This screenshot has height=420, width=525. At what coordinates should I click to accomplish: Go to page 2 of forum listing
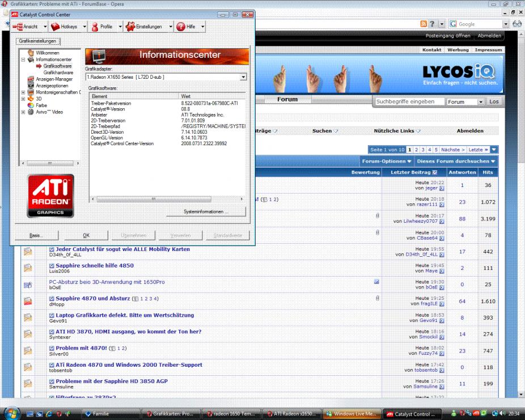click(417, 150)
